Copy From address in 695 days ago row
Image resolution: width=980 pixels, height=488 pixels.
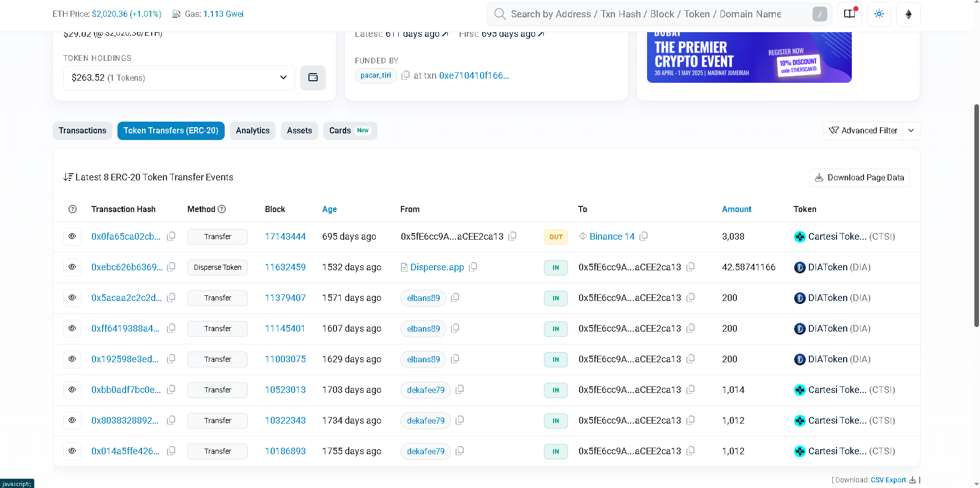[513, 236]
